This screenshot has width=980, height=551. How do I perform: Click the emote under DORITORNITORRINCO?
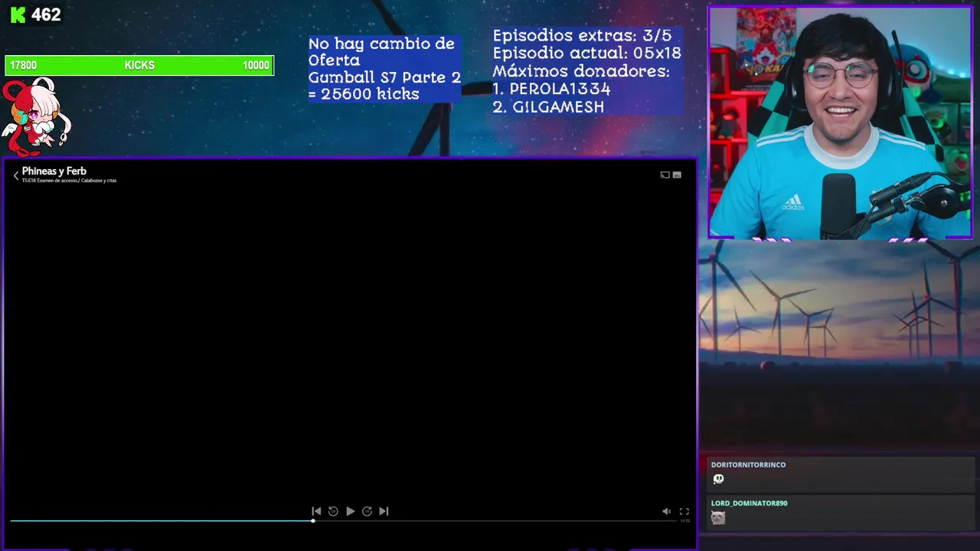tap(718, 479)
